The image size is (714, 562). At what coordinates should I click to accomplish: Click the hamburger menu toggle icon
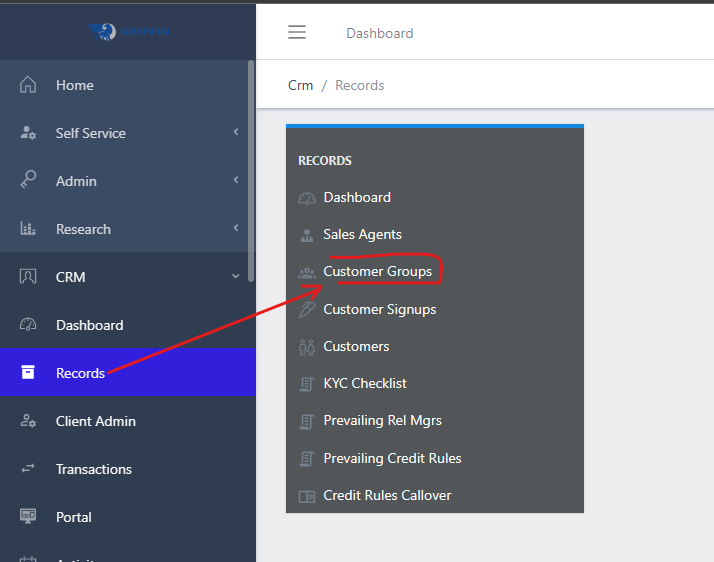(297, 32)
